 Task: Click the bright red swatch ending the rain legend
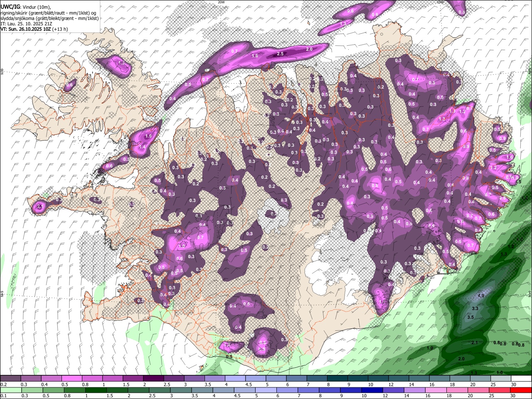click(x=521, y=390)
